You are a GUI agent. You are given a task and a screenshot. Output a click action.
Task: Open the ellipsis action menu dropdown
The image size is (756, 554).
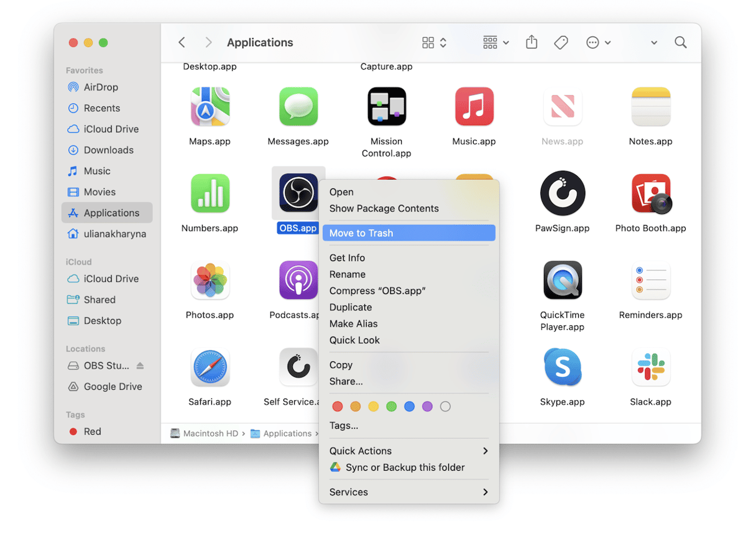click(598, 42)
